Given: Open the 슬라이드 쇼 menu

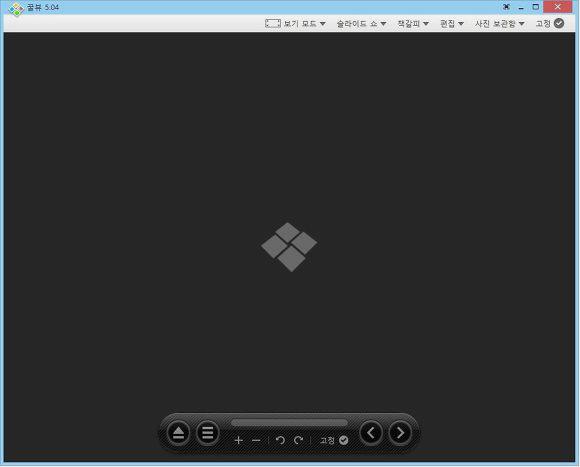Looking at the screenshot, I should coord(361,24).
